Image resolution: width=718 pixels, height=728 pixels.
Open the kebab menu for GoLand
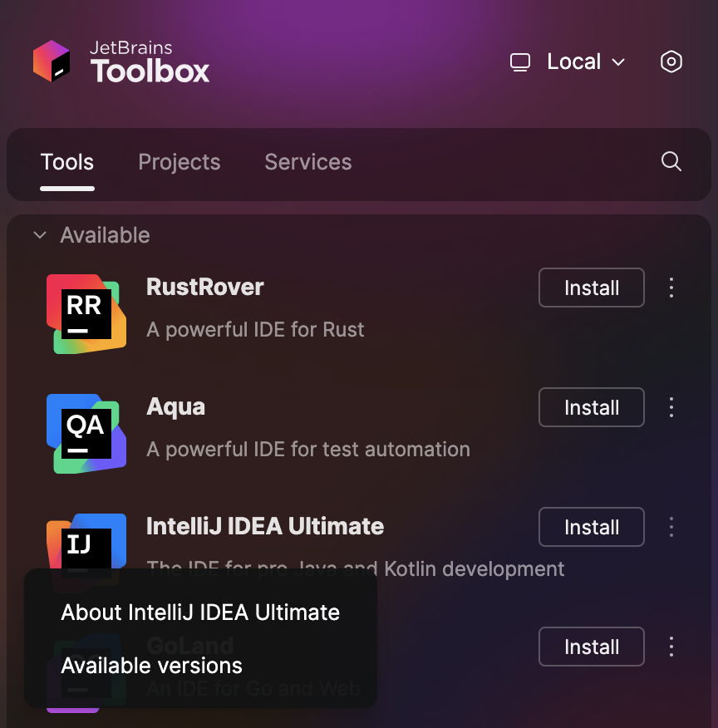pos(671,647)
